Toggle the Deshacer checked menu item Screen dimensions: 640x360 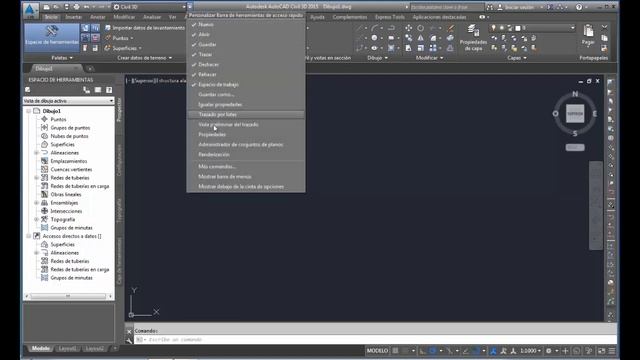coord(246,64)
